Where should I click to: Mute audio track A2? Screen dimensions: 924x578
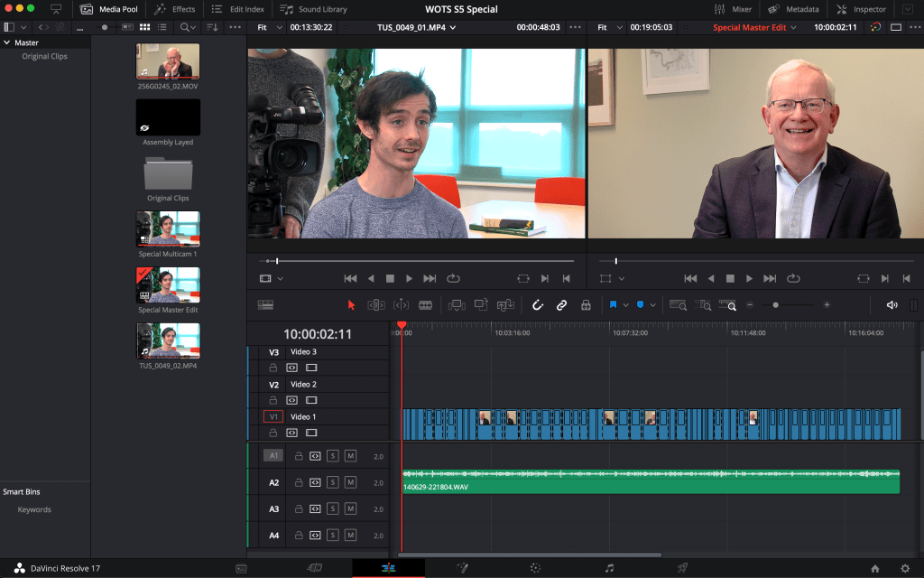(350, 482)
